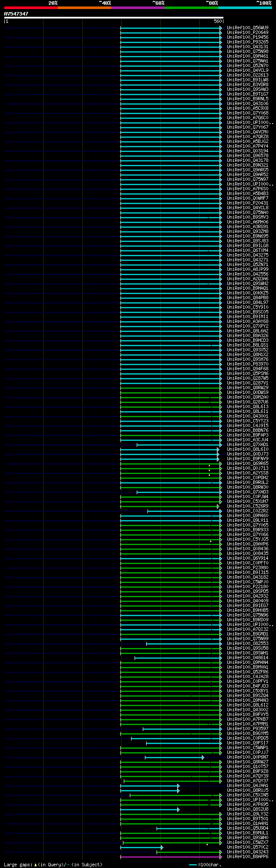Select the UniRef100_Q9AR52 label
The height and width of the screenshot is (868, 276).
click(248, 174)
